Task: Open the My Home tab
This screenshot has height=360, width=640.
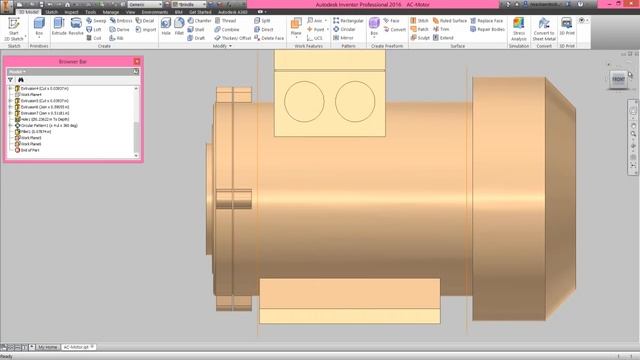Action: tap(47, 347)
